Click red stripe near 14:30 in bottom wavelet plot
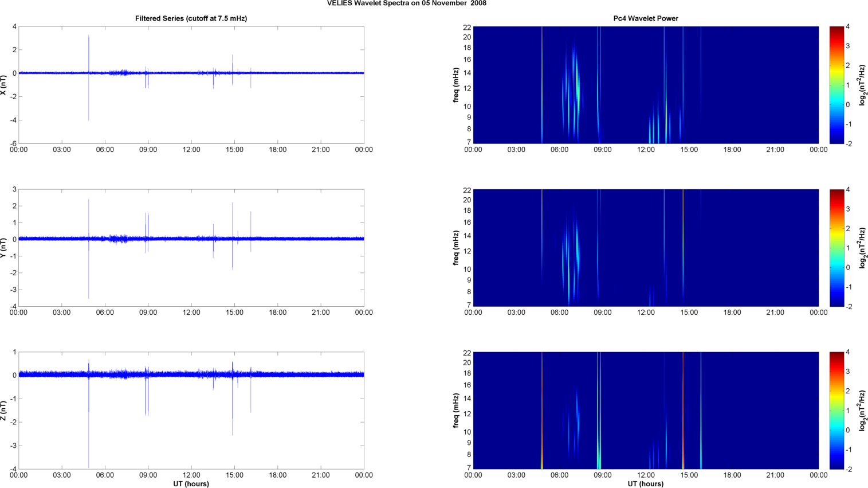Screen dimensions: 868x488 (x=682, y=411)
